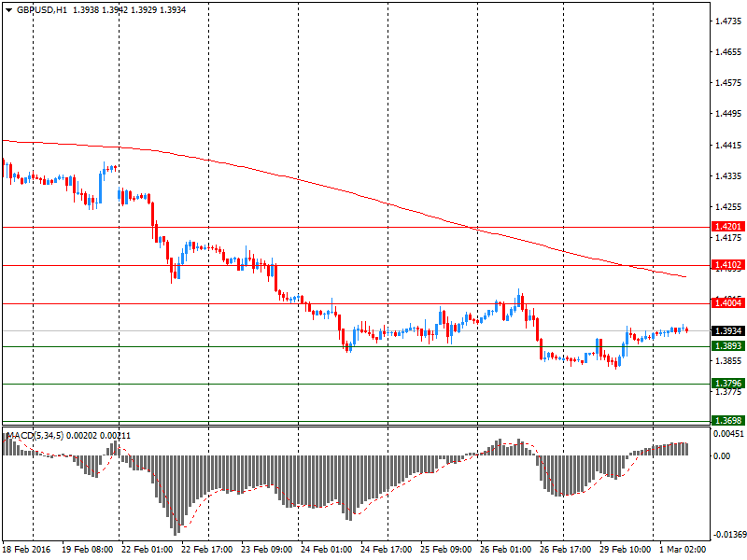This screenshot has height=560, width=747.
Task: Click the 22 Feb 17:00 time label
Action: [207, 549]
